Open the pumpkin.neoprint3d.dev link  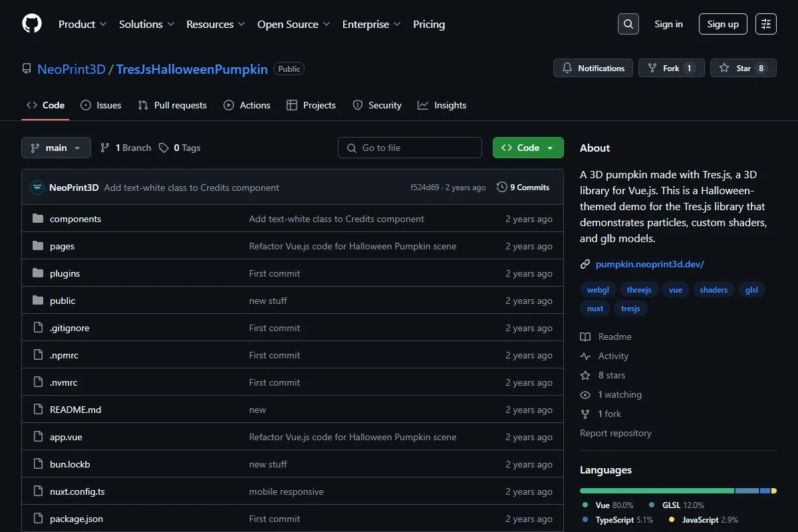[x=650, y=264]
